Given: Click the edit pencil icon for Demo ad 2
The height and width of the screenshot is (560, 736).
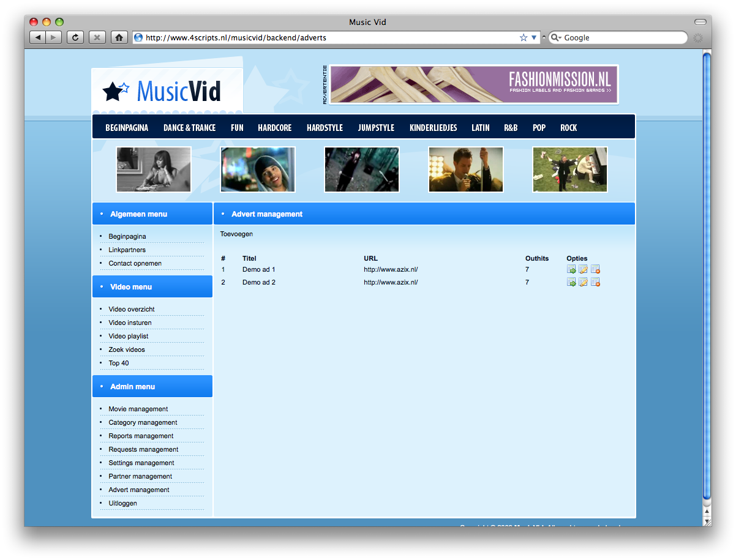Looking at the screenshot, I should (583, 282).
